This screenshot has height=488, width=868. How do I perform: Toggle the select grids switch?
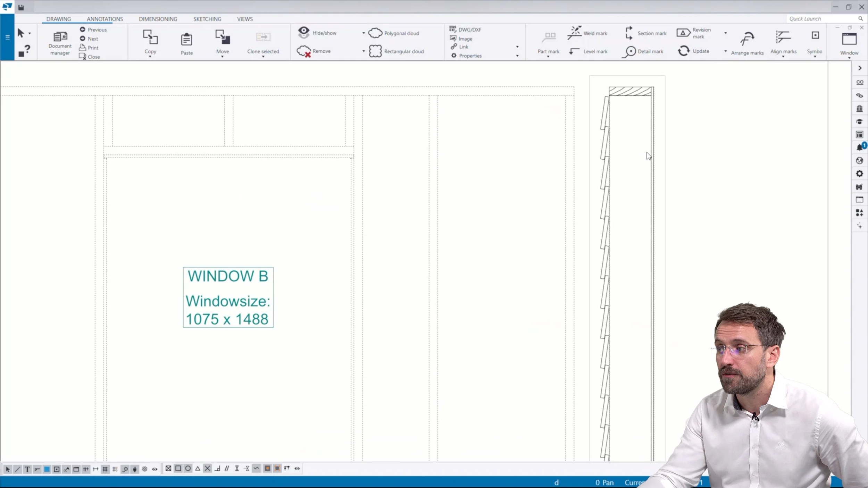pyautogui.click(x=106, y=469)
